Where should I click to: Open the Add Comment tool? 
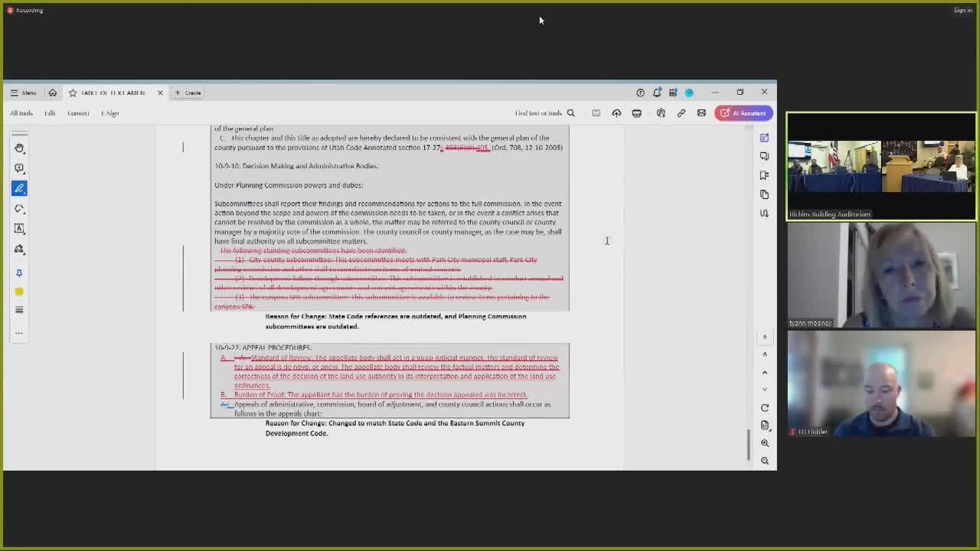[19, 168]
